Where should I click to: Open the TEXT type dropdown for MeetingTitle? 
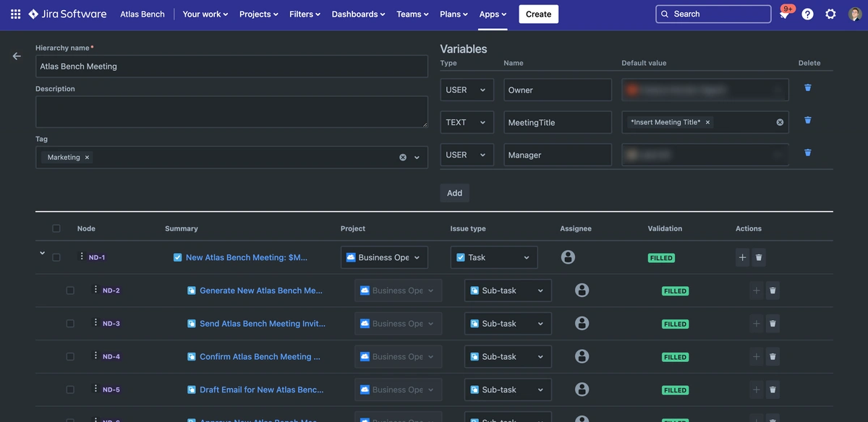467,122
